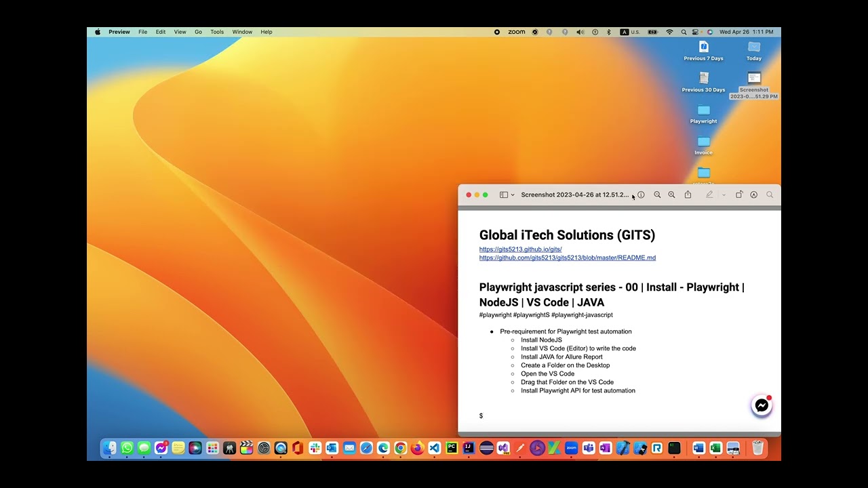Open the volume control in menu bar

[x=580, y=32]
